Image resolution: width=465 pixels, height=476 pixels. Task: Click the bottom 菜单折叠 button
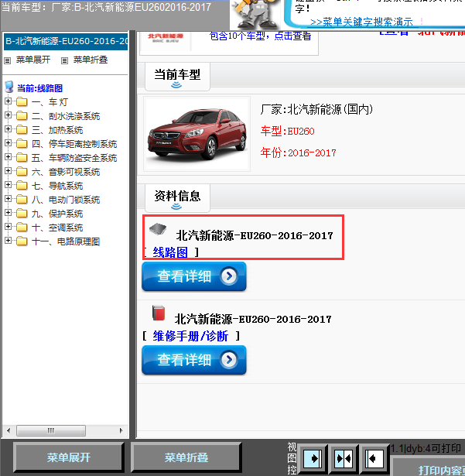point(186,457)
